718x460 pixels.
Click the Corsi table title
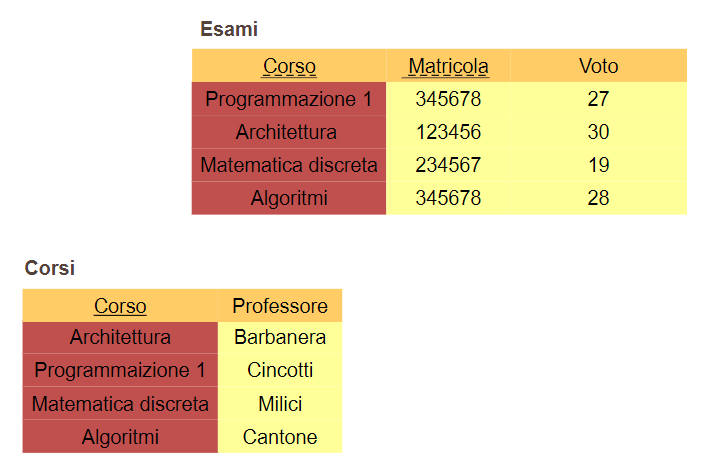coord(50,268)
